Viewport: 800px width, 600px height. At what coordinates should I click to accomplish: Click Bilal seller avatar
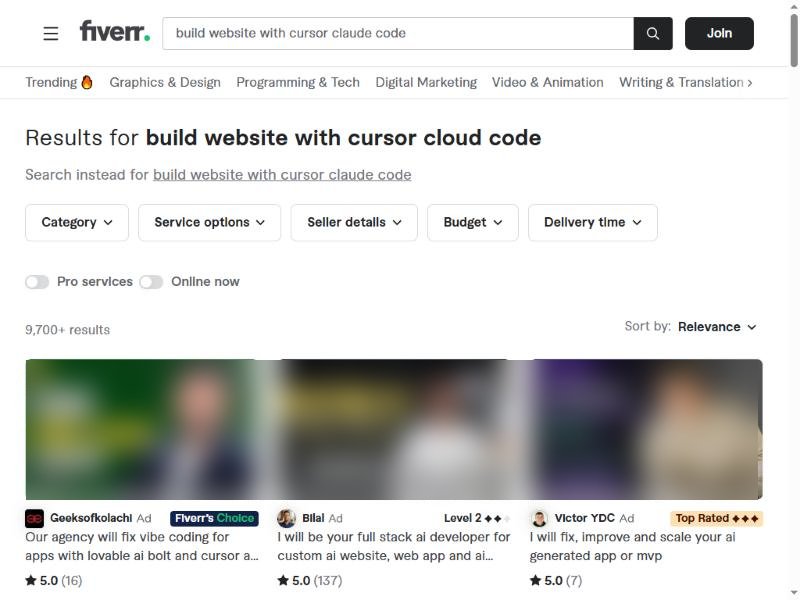[x=286, y=518]
